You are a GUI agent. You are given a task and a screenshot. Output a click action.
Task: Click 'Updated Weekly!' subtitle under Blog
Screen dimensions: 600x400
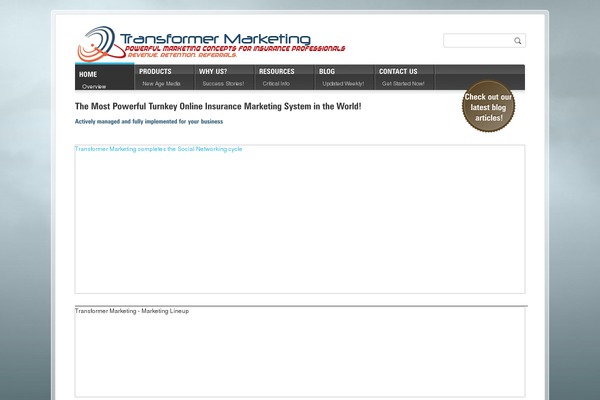click(x=343, y=83)
